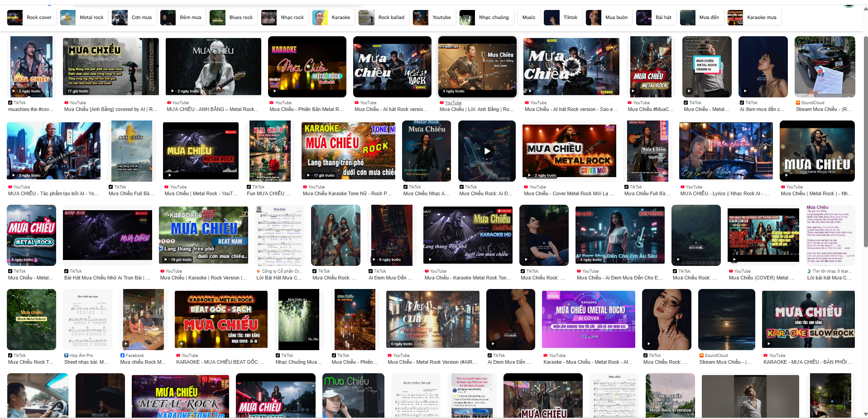Click SoundCloud icon above Stream Mưa Chiều - (...
The image size is (868, 419).
[701, 356]
